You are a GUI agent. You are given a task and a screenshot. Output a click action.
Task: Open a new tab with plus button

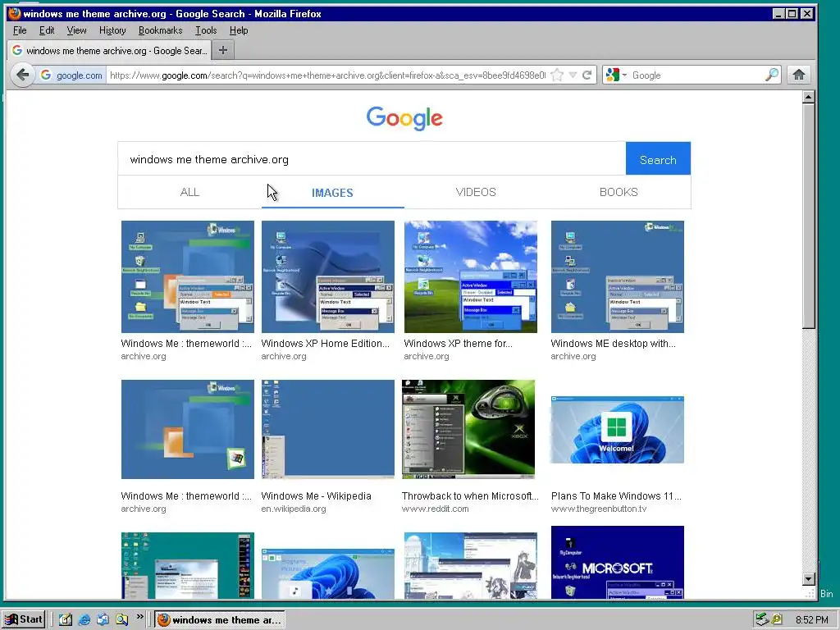coord(223,50)
